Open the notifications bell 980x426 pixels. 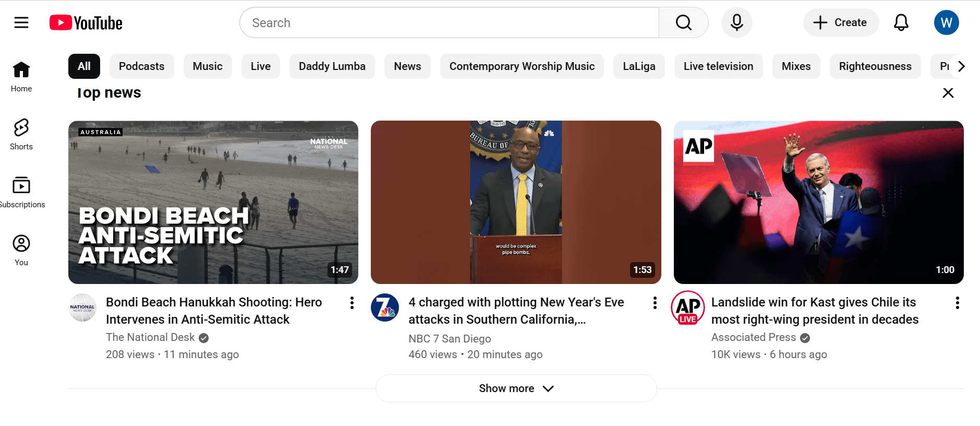tap(901, 22)
